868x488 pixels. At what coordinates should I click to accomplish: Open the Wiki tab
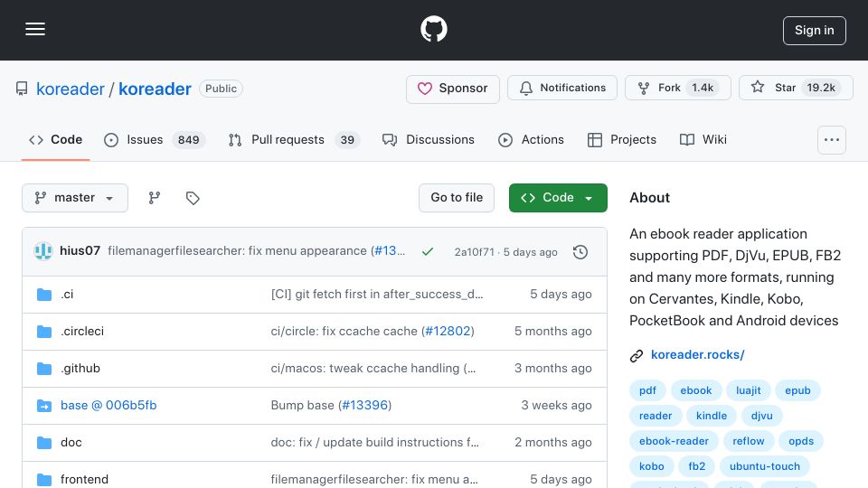tap(703, 140)
